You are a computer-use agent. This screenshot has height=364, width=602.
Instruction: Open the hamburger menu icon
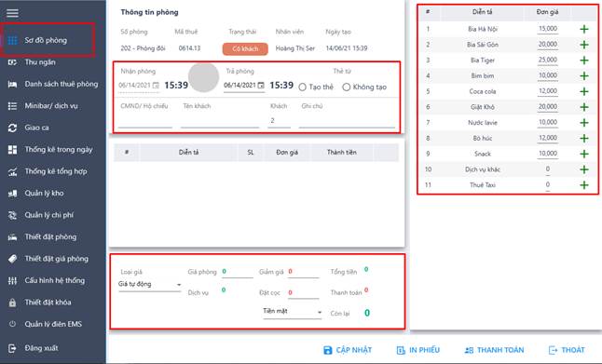point(12,13)
